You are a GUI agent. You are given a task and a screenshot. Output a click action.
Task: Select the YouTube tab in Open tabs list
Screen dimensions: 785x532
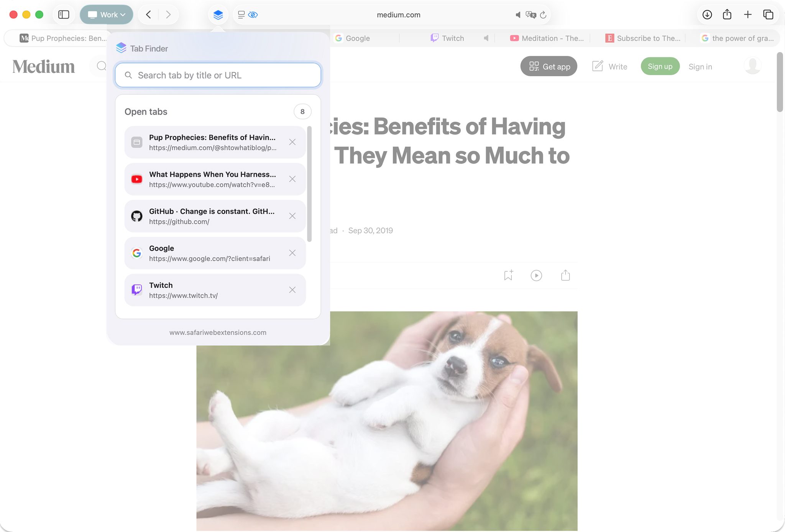[212, 179]
